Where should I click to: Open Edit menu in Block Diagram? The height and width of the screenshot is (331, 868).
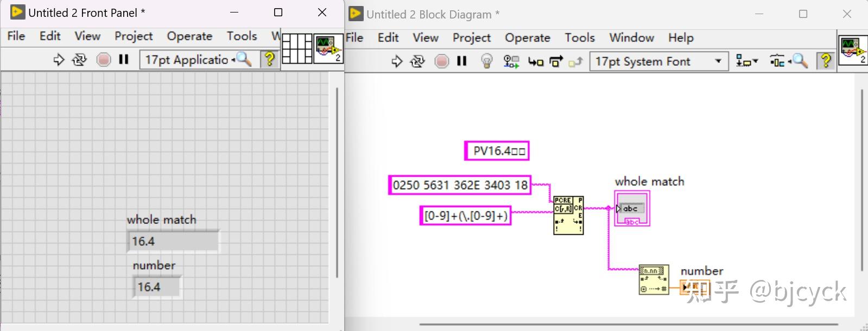pos(388,38)
